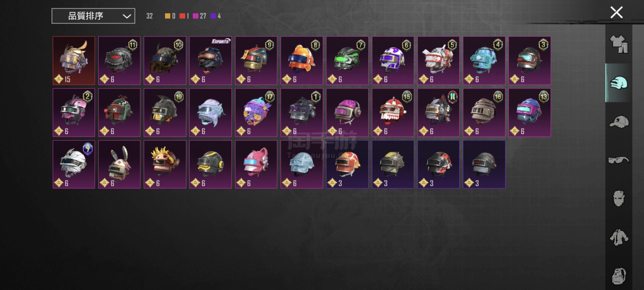Select the helmet category in sidebar
Image resolution: width=644 pixels, height=290 pixels.
(x=619, y=83)
